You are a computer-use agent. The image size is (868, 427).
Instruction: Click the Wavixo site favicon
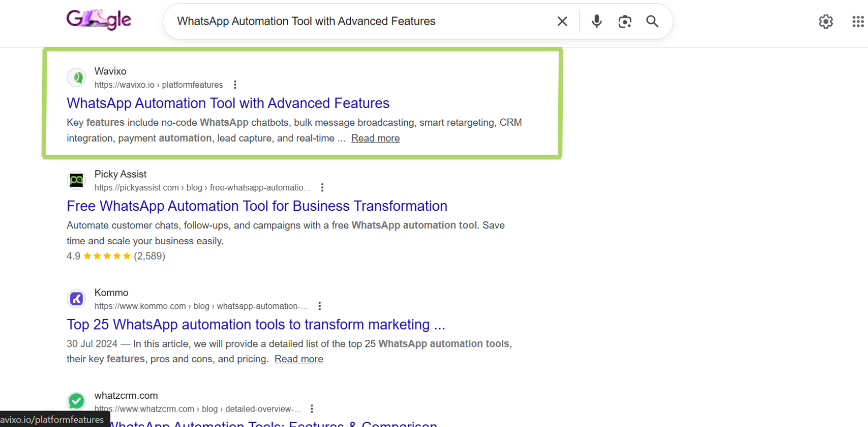point(76,77)
